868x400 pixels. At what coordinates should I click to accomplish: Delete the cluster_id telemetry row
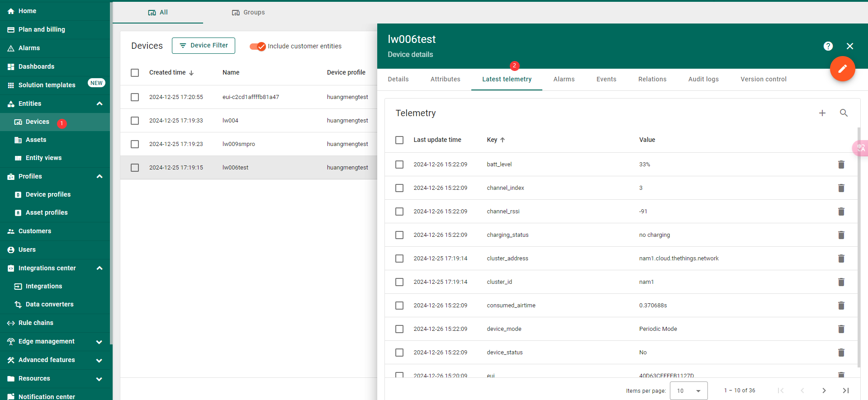coord(841,282)
